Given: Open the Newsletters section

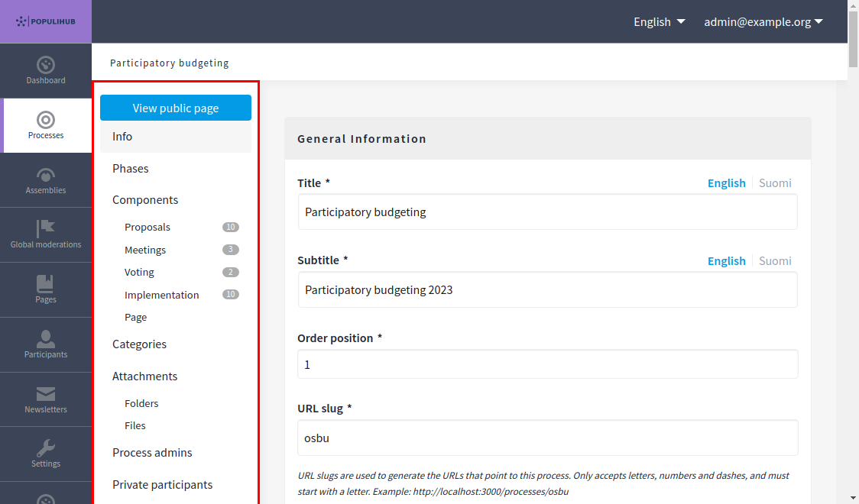Looking at the screenshot, I should (46, 399).
